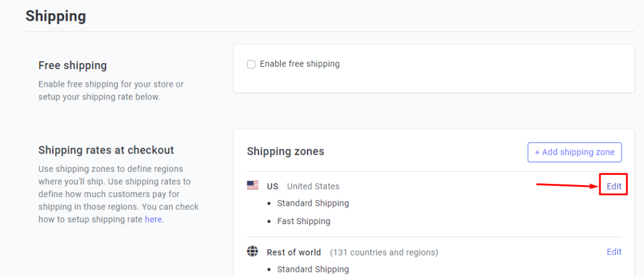Click the free shipping description paragraph
Viewport: 644px width, 277px height.
(111, 91)
